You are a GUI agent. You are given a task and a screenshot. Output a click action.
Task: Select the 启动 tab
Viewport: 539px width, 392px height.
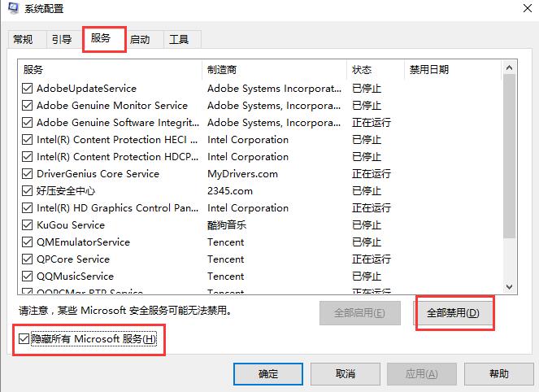pos(140,39)
